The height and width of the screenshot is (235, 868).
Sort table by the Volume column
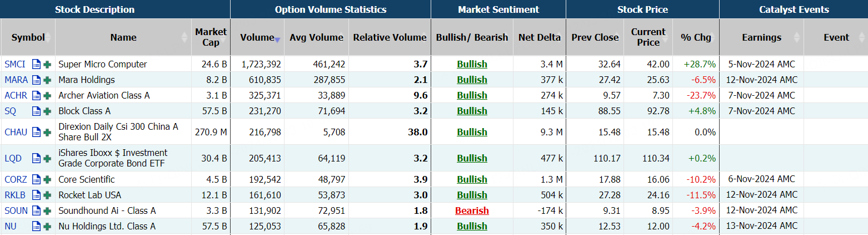(x=257, y=38)
